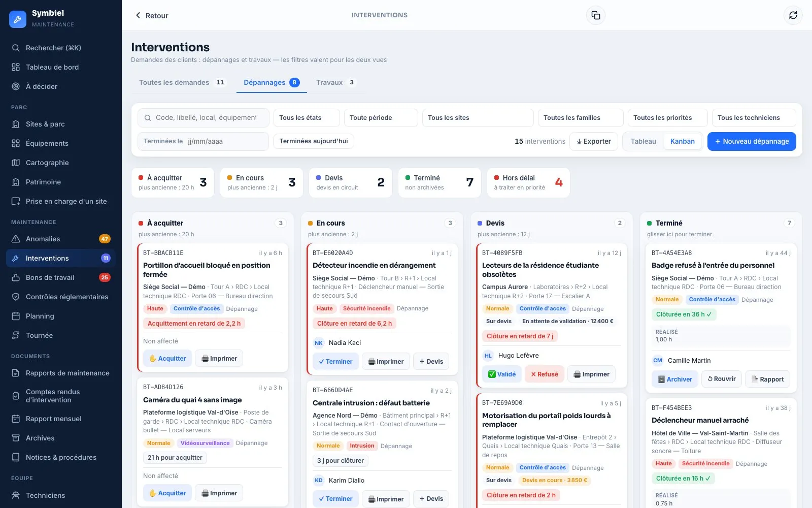The height and width of the screenshot is (508, 812).
Task: Switch to the Travaux tab
Action: 336,82
